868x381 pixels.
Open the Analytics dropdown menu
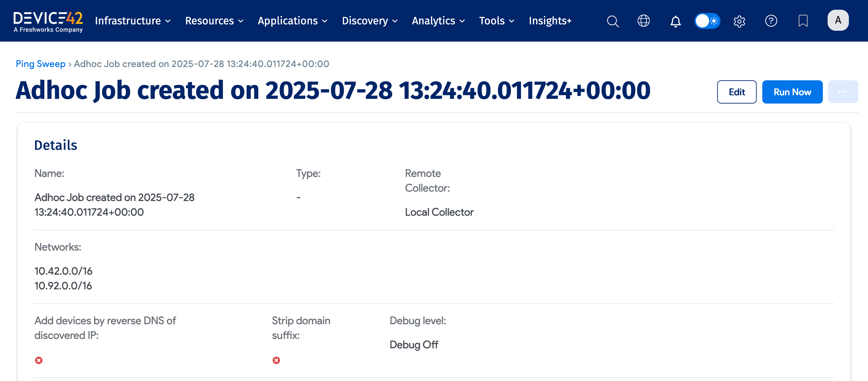(438, 21)
